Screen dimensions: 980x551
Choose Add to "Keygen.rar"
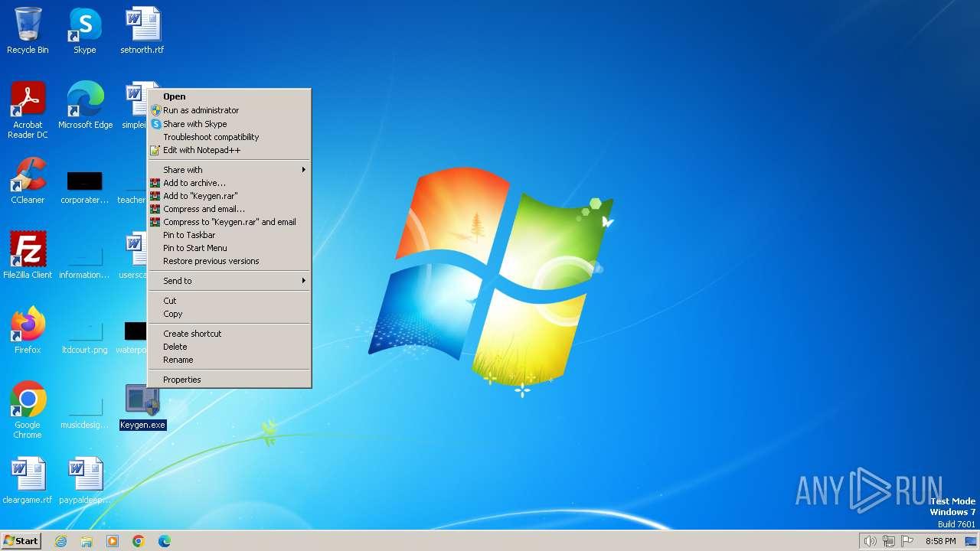point(230,196)
